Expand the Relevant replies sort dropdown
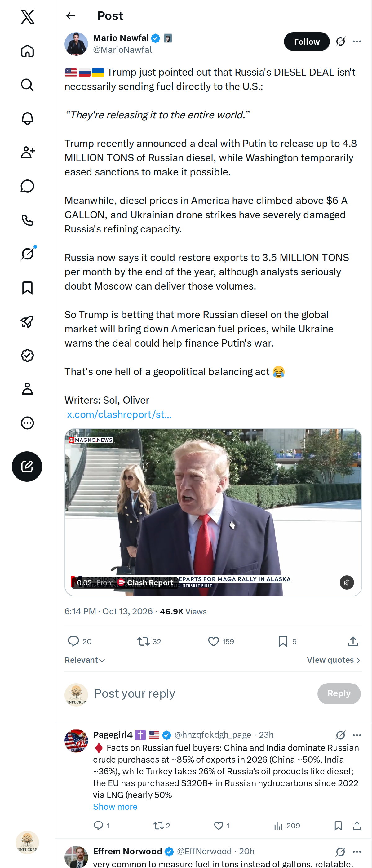This screenshot has height=868, width=372. pos(85,660)
